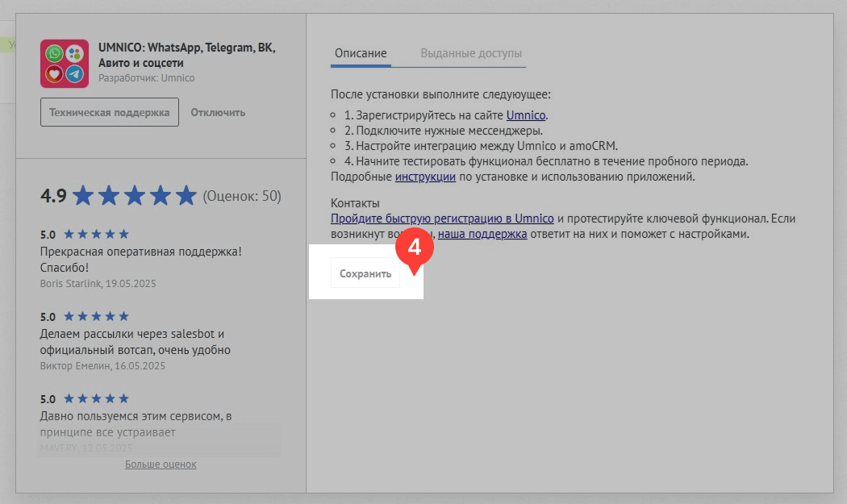Click the WhatsApp icon inside the UMNICO logo
The height and width of the screenshot is (504, 847).
(54, 53)
